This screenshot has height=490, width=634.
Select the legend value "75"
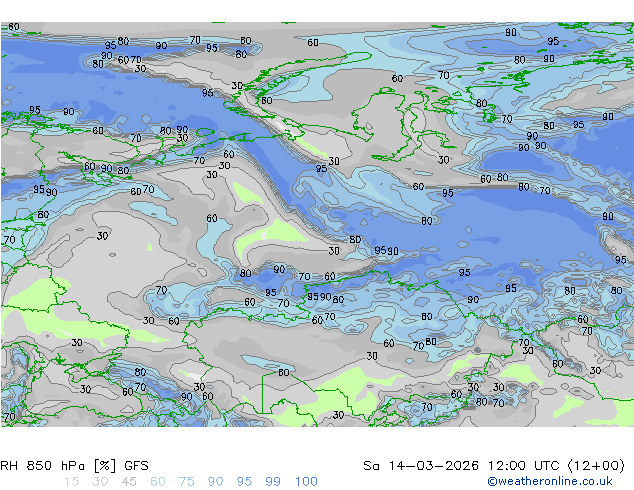pyautogui.click(x=186, y=482)
